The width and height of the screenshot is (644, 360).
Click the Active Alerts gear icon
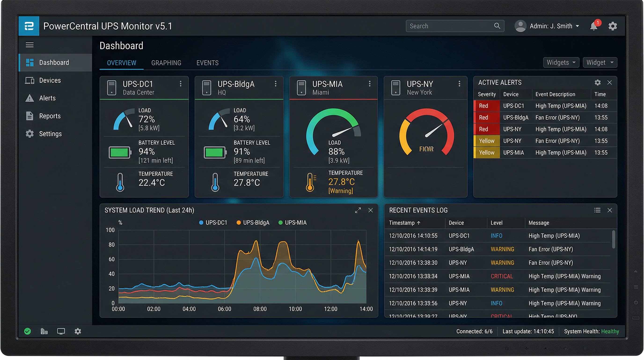coord(597,82)
